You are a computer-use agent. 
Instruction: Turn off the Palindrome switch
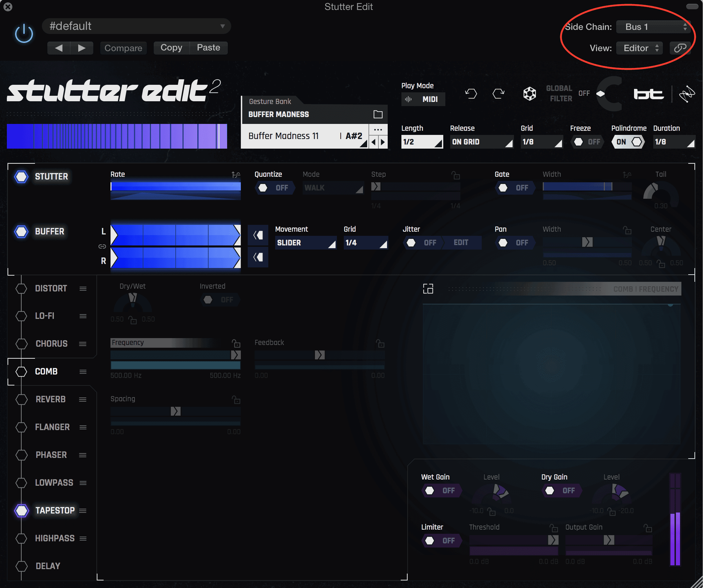pyautogui.click(x=628, y=142)
